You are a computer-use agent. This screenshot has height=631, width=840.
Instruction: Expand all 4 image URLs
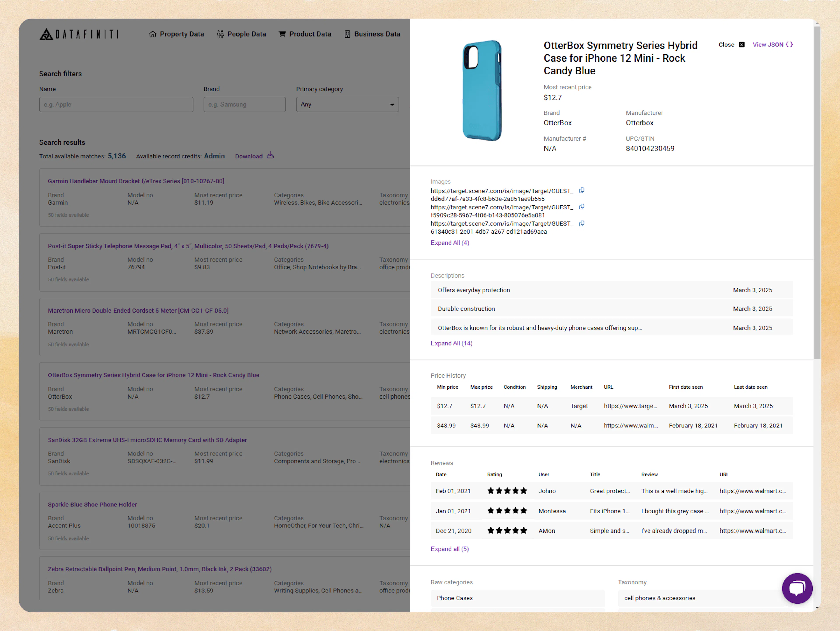pyautogui.click(x=450, y=243)
